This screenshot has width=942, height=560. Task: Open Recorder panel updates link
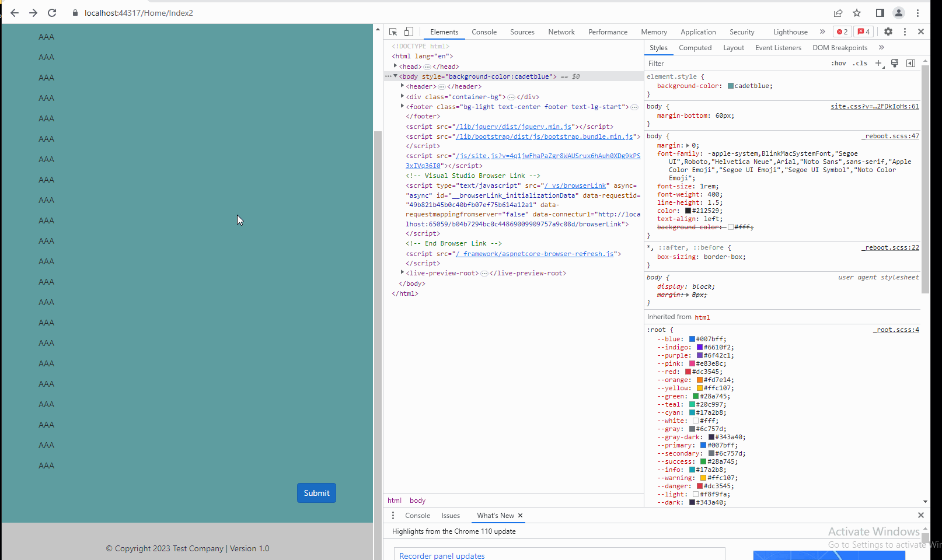point(442,555)
